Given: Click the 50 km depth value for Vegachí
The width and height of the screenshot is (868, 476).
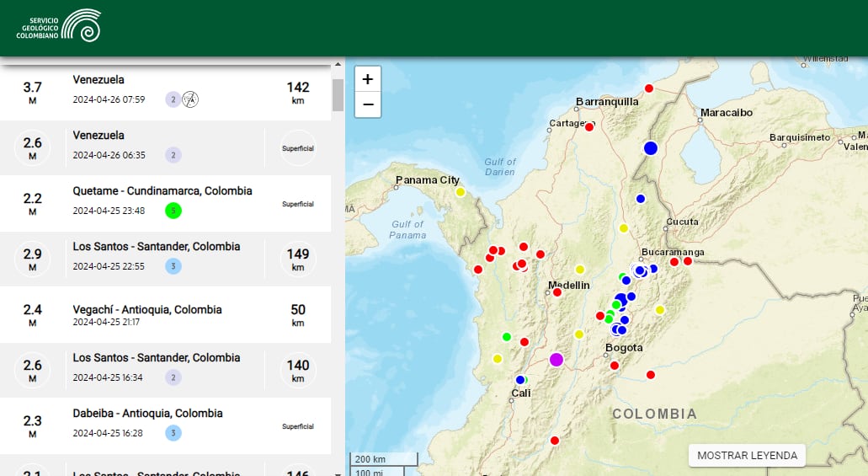Looking at the screenshot, I should pos(298,315).
